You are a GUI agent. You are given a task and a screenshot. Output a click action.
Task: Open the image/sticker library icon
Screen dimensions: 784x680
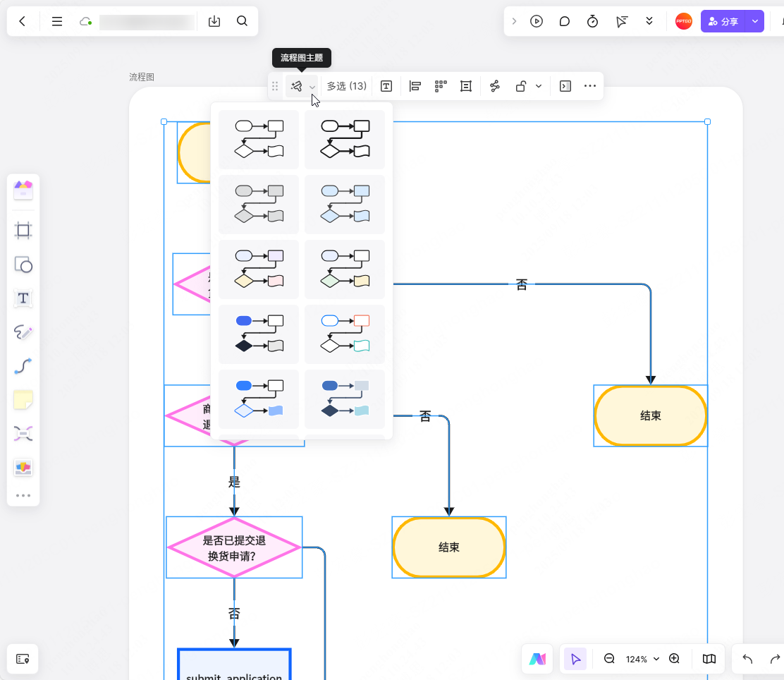point(23,468)
